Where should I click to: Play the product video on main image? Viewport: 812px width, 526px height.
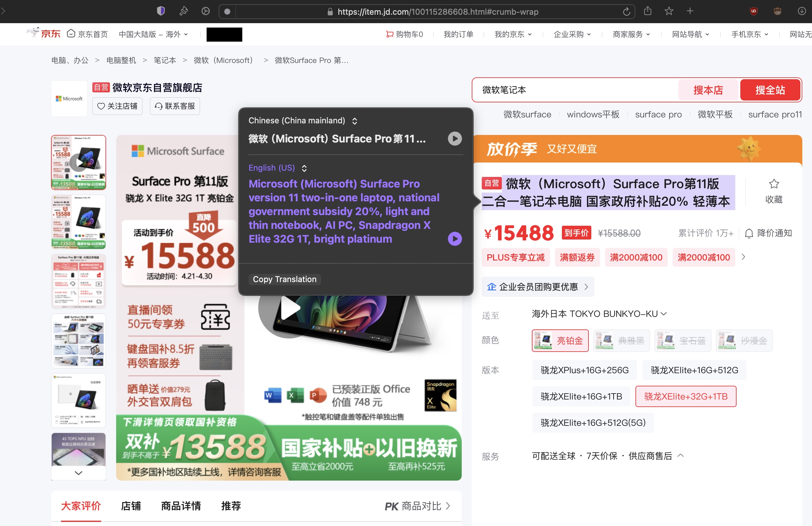click(x=289, y=308)
